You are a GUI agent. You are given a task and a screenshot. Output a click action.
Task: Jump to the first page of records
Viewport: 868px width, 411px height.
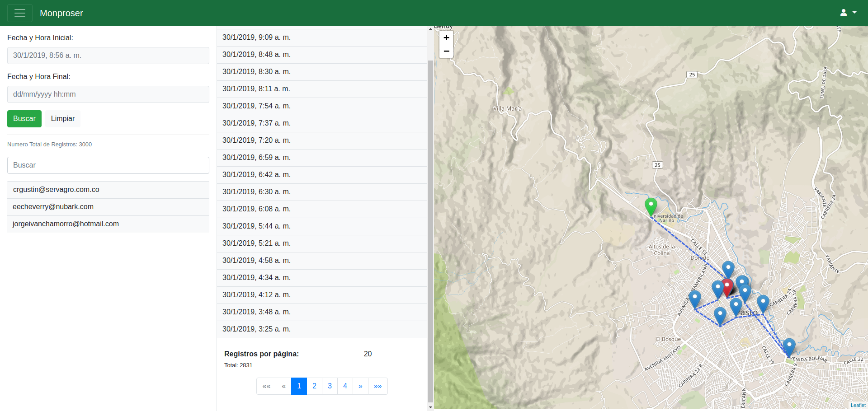tap(266, 386)
